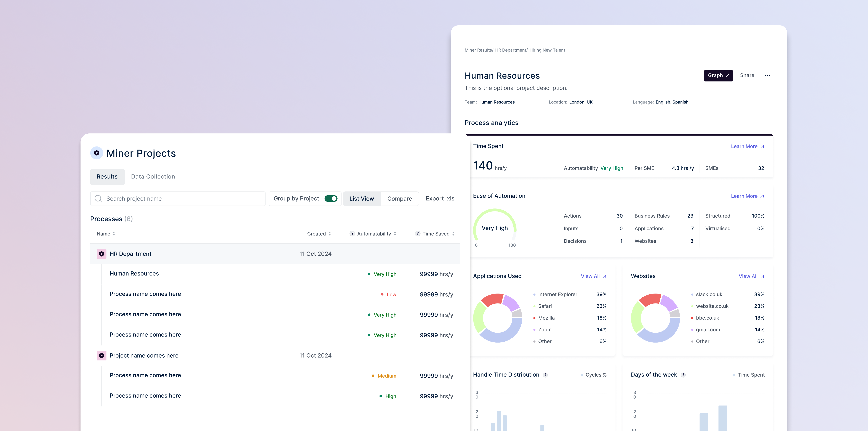
Task: Open Learn More link in Time Spent
Action: point(747,146)
